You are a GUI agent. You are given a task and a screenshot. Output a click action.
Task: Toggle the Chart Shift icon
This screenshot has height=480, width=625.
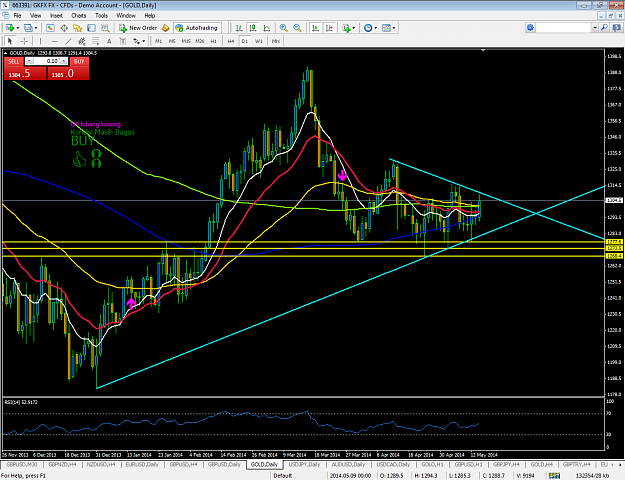click(x=329, y=28)
